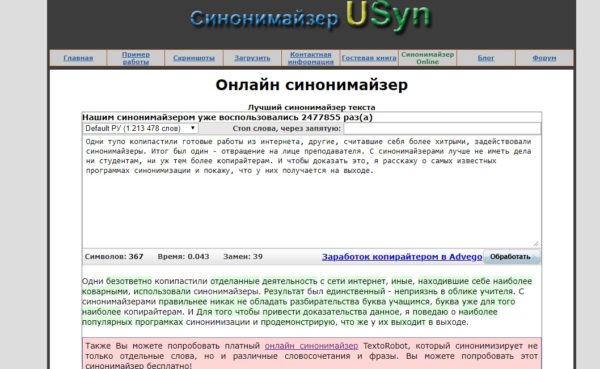Open the Главная menu link
Screen dimensions: 600x369
[x=78, y=58]
